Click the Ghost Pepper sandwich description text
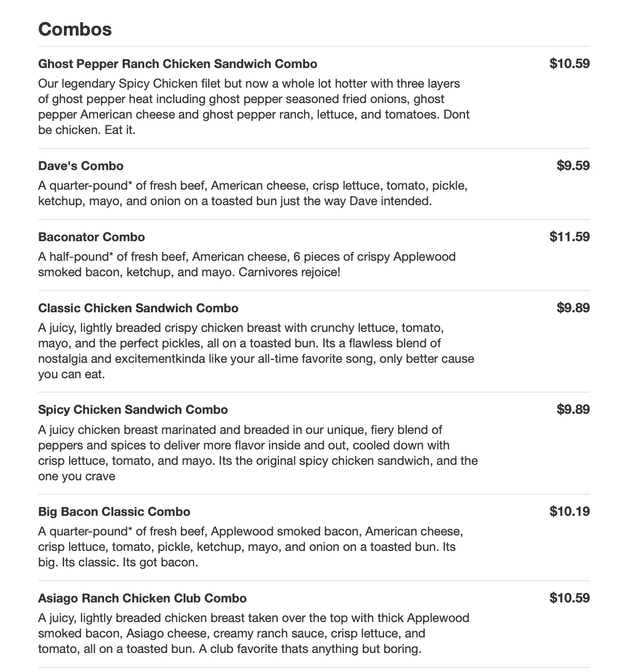 [x=254, y=107]
